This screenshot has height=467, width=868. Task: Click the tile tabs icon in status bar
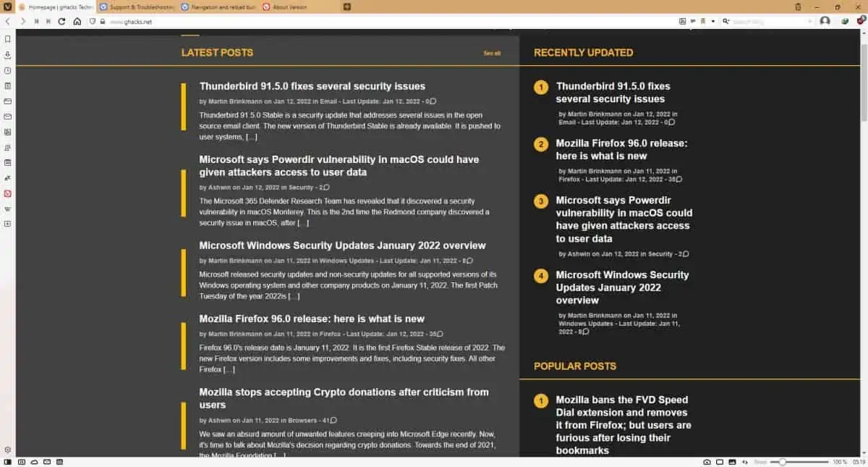[x=720, y=461]
